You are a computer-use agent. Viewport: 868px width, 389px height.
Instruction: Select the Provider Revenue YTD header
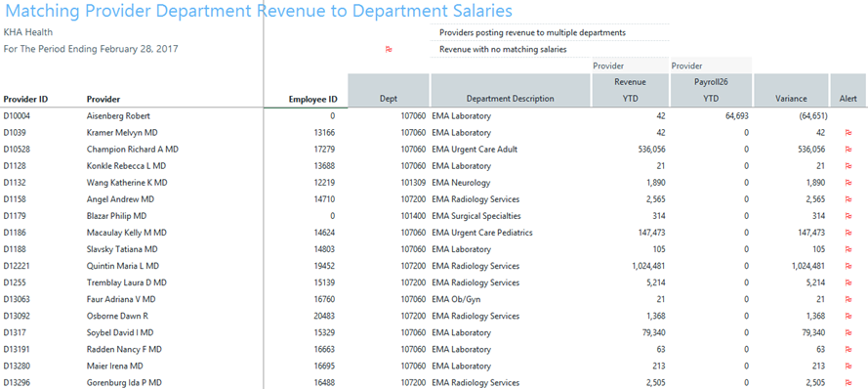click(x=630, y=90)
